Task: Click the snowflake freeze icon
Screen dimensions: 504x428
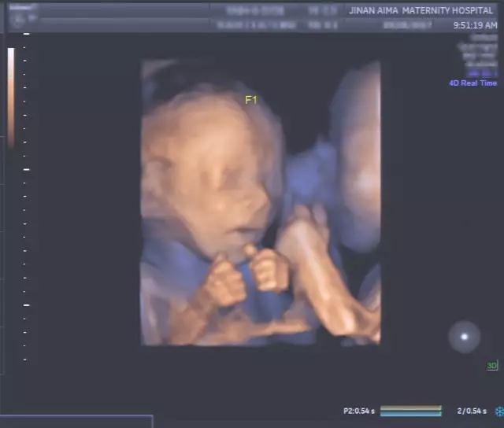Action: [497, 411]
